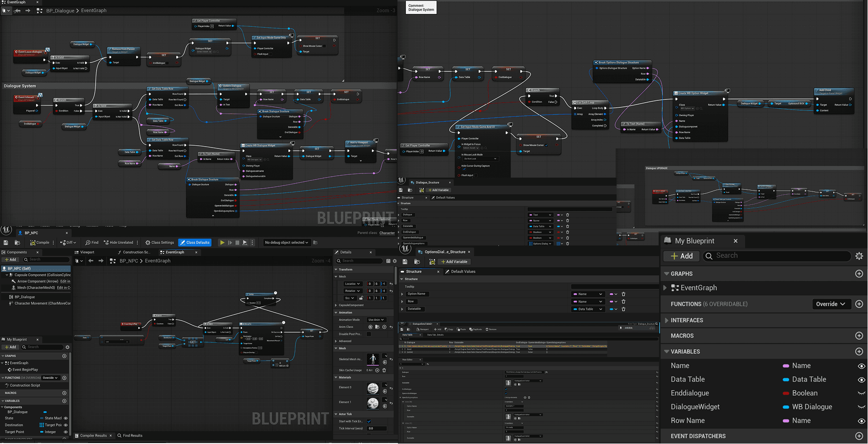Viewport: 868px width, 444px height.
Task: Browse to Anim Class asset in Details
Action: [377, 327]
